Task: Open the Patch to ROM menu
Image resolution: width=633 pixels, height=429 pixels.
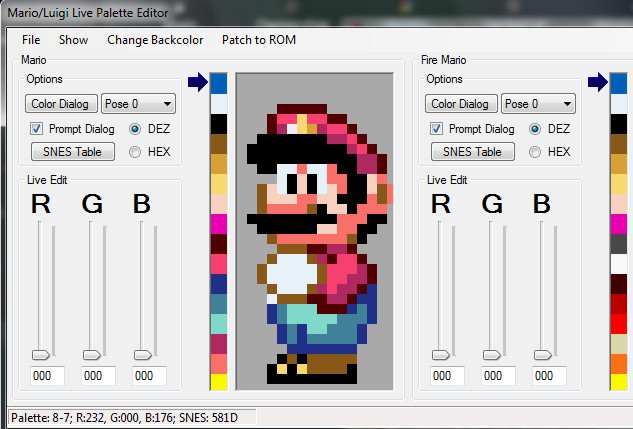Action: [259, 40]
